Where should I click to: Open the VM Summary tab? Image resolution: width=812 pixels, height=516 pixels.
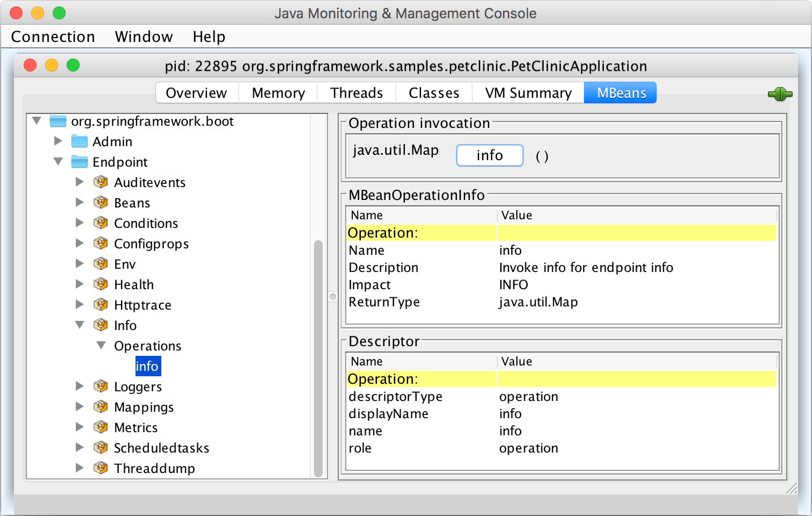coord(528,93)
